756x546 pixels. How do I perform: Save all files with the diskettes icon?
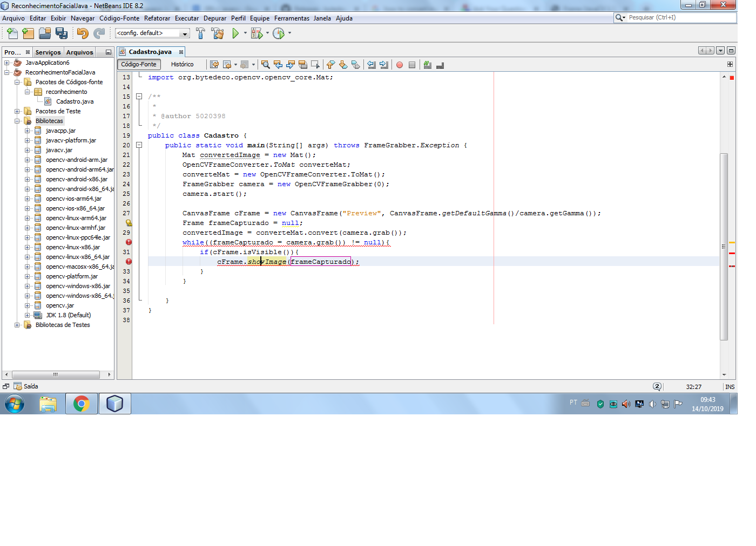pos(62,33)
